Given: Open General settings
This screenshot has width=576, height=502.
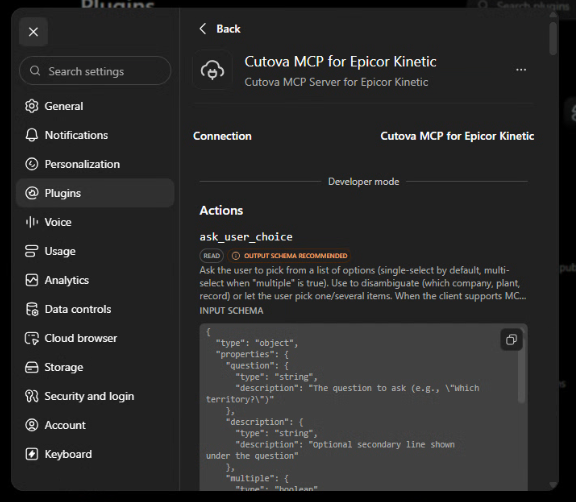Looking at the screenshot, I should [95, 106].
